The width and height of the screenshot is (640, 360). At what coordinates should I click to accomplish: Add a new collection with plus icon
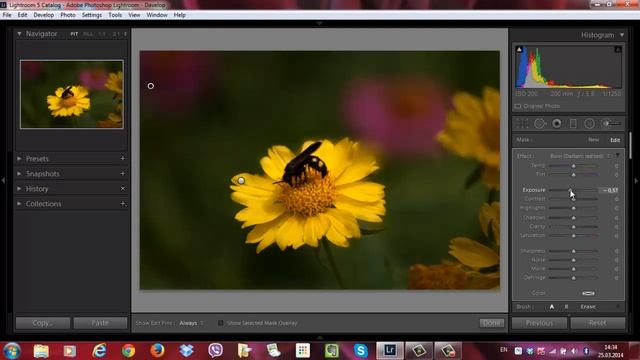(x=122, y=204)
